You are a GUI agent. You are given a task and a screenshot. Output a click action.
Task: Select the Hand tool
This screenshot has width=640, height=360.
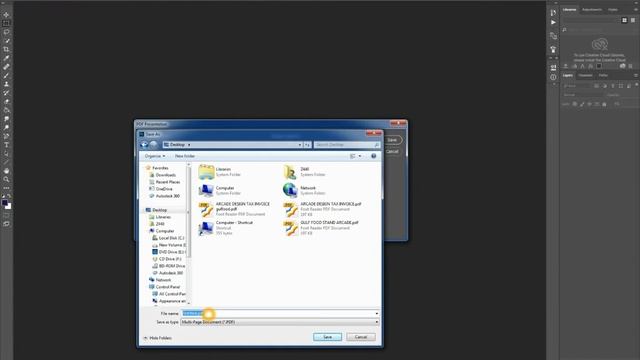[6, 171]
